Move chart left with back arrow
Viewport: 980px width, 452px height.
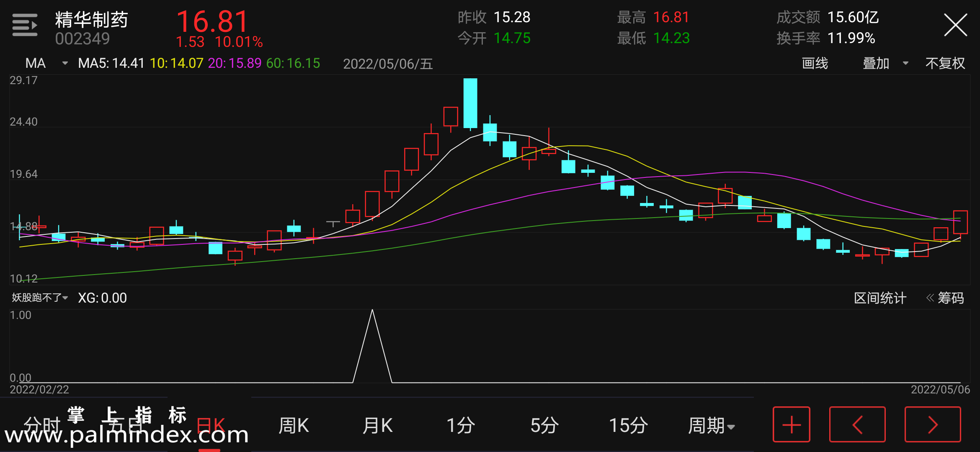[x=857, y=424]
